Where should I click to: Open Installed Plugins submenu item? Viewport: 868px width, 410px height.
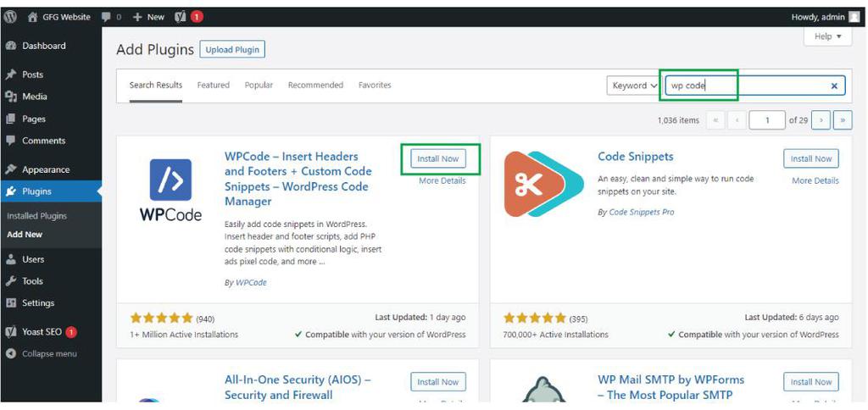point(36,216)
